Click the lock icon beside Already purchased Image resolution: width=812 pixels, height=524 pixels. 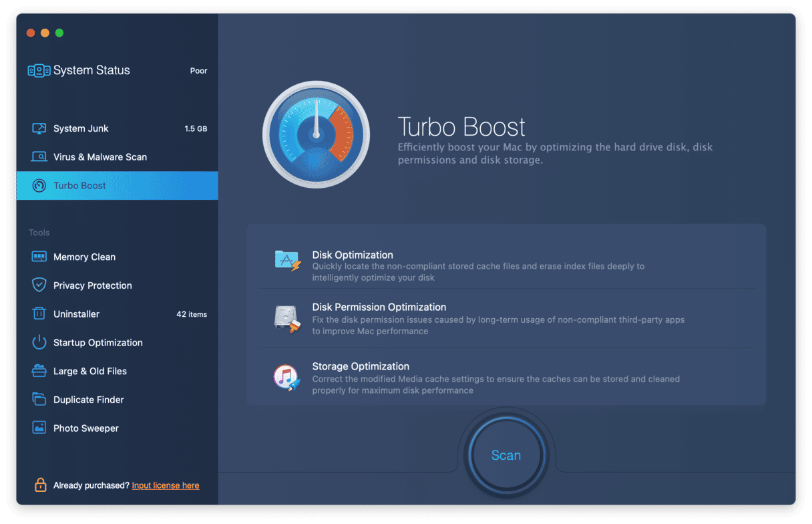coord(41,485)
